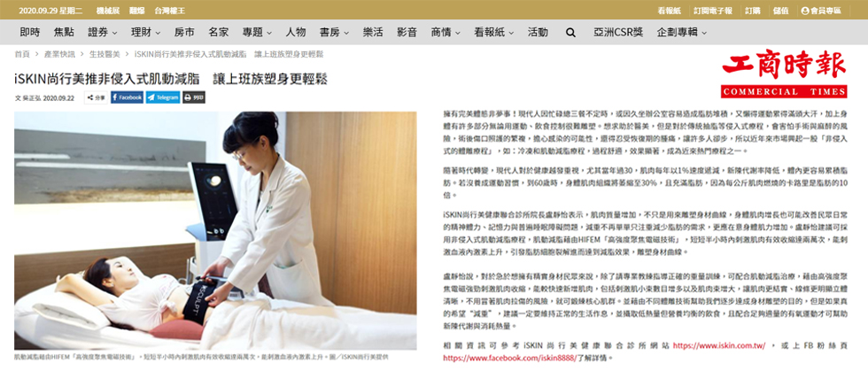Image resolution: width=868 pixels, height=371 pixels.
Task: Expand the 企劃專輯 dropdown menu
Action: click(x=681, y=32)
